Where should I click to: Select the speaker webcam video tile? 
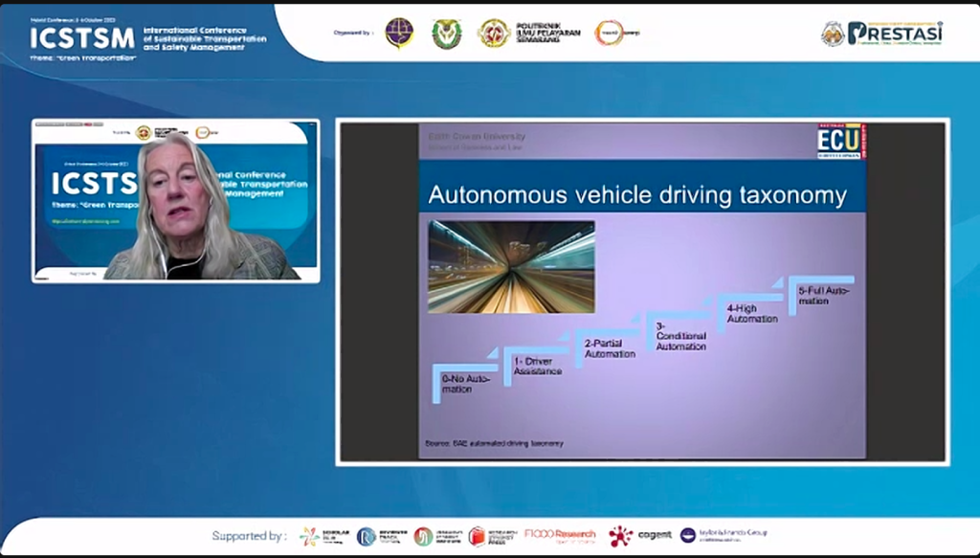175,200
